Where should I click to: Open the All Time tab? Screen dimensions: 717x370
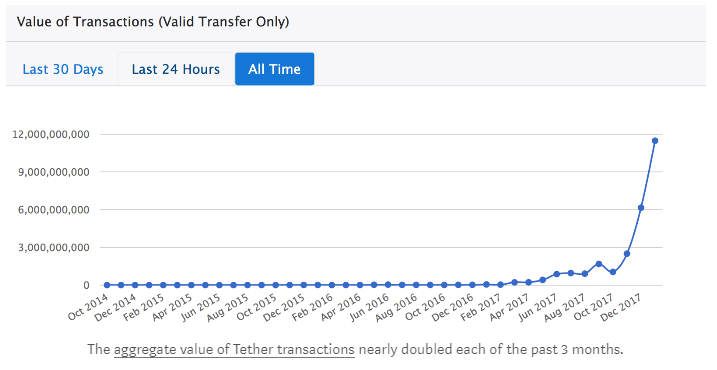(274, 69)
